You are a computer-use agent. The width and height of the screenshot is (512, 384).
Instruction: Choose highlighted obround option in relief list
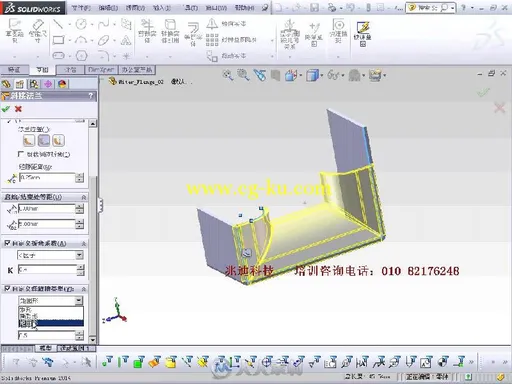[51, 323]
